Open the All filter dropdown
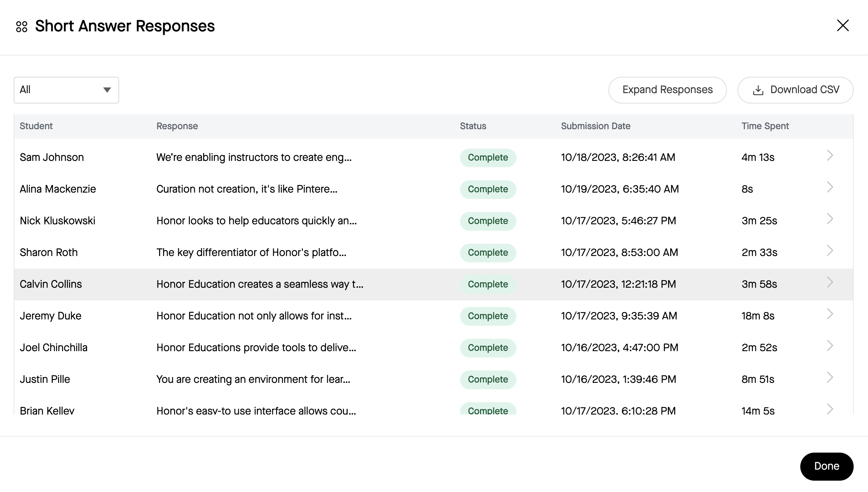Screen dimensions: 868x492 (x=66, y=90)
